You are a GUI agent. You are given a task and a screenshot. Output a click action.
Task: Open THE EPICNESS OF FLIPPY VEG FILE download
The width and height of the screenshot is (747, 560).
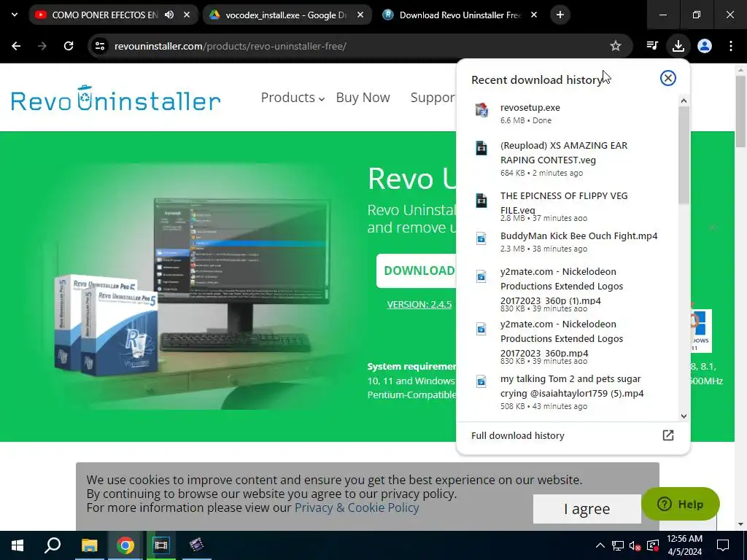click(568, 206)
